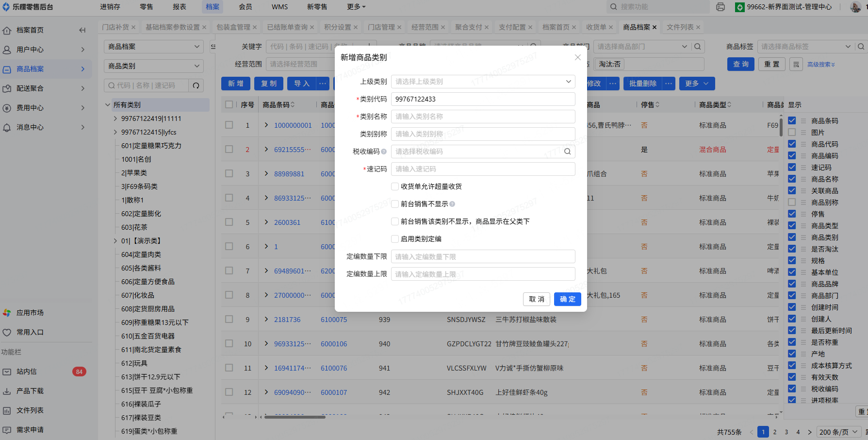The height and width of the screenshot is (440, 868).
Task: Click the printer icon in top bar
Action: tap(721, 7)
